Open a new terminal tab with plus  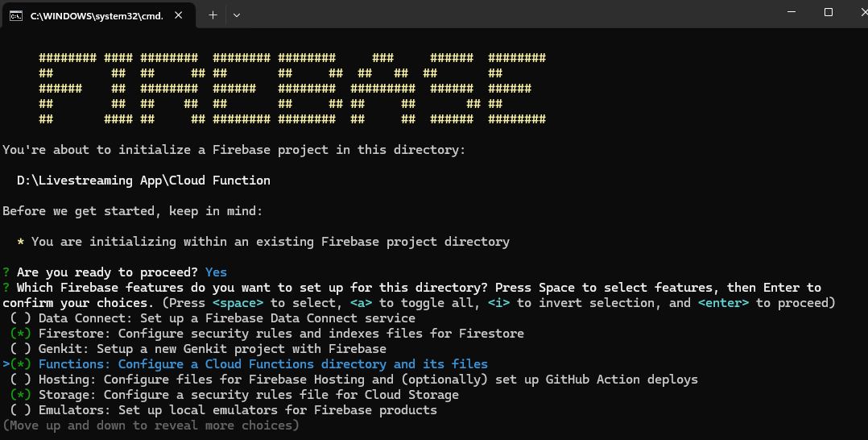[213, 15]
